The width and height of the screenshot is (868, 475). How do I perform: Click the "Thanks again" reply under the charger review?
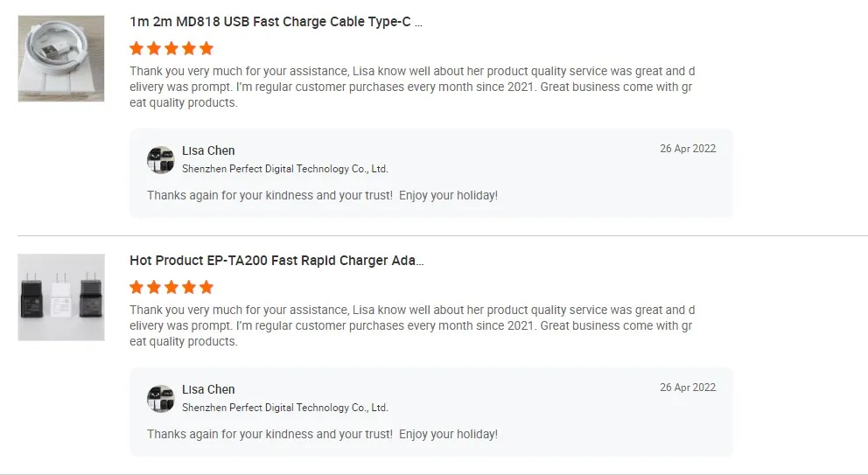point(322,434)
